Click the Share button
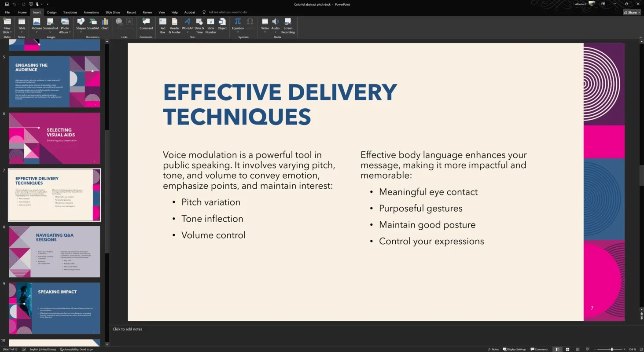Viewport: 644px width, 352px height. [632, 12]
